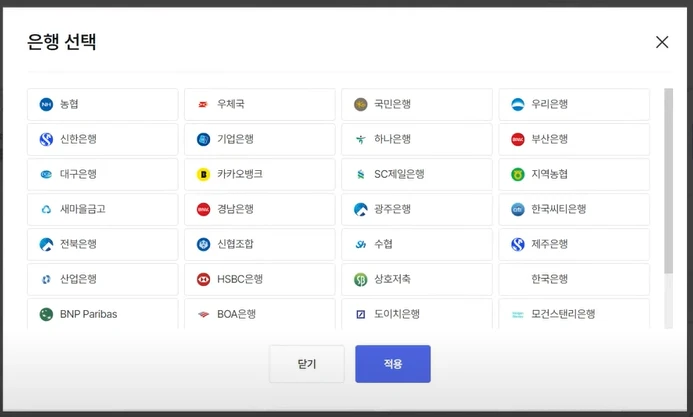Image resolution: width=693 pixels, height=417 pixels.
Task: Choose the 상호저축 SB logo icon
Action: coord(361,279)
